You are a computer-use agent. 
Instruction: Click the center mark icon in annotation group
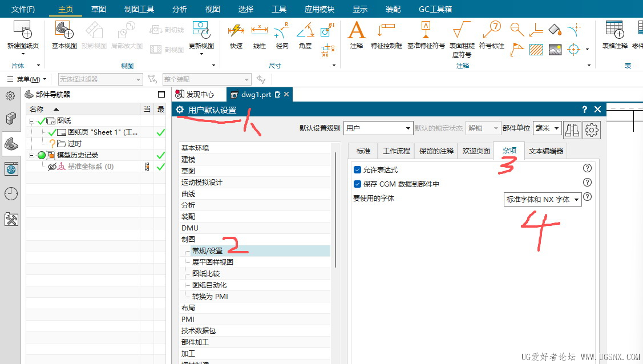click(573, 50)
